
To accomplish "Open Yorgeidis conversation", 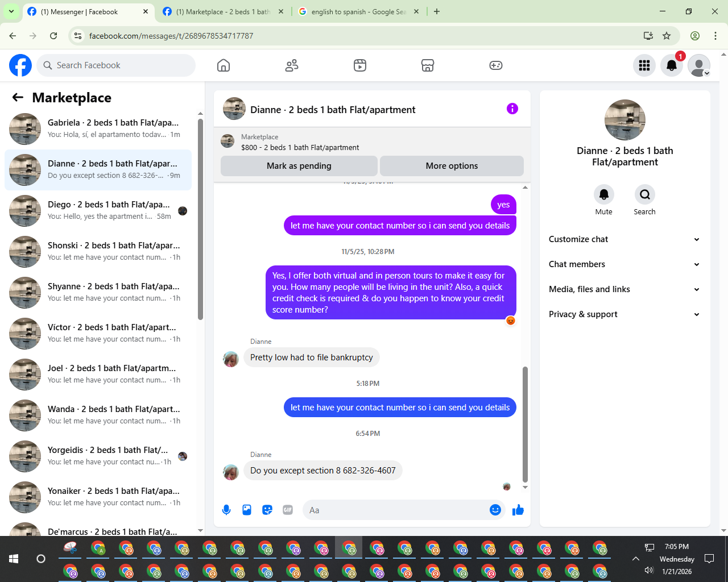I will 98,456.
